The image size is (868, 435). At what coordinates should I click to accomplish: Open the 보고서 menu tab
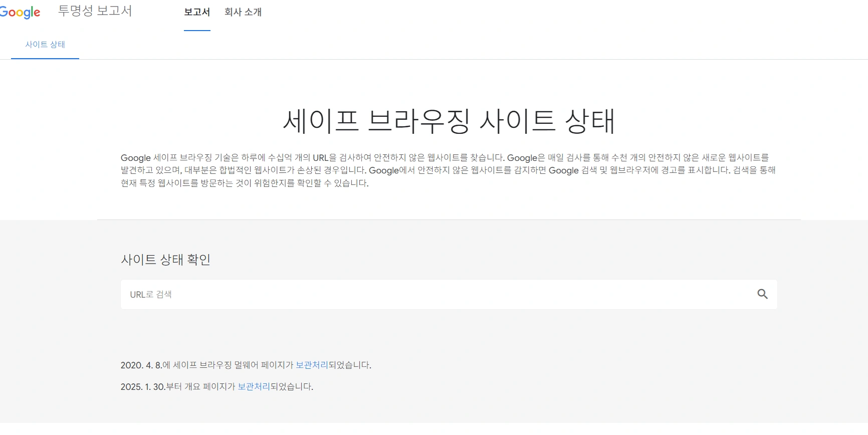pos(197,12)
